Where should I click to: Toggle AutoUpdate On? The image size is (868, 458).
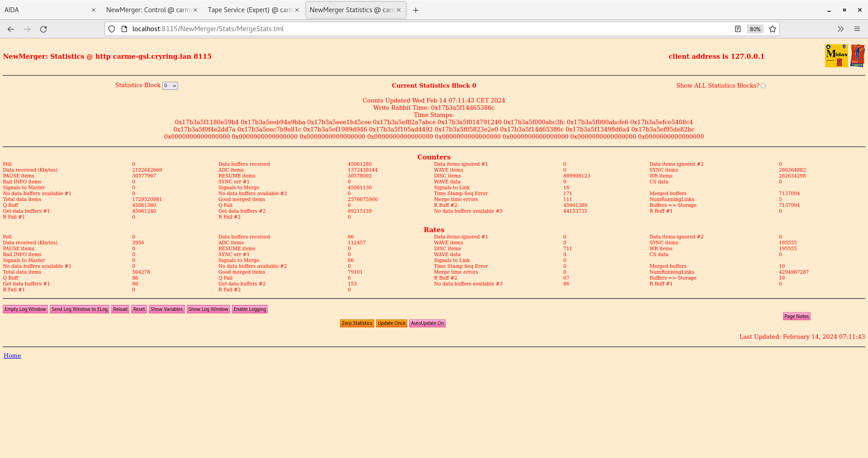[427, 323]
